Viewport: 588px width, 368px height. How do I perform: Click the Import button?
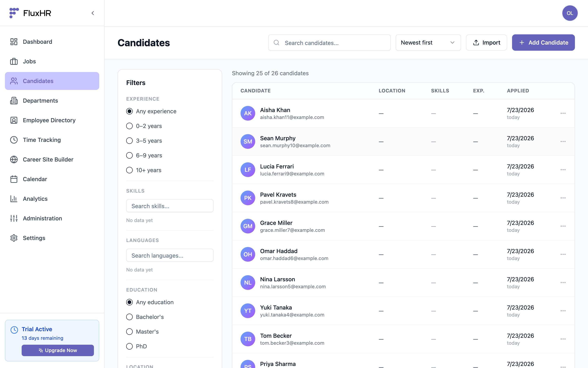[487, 43]
